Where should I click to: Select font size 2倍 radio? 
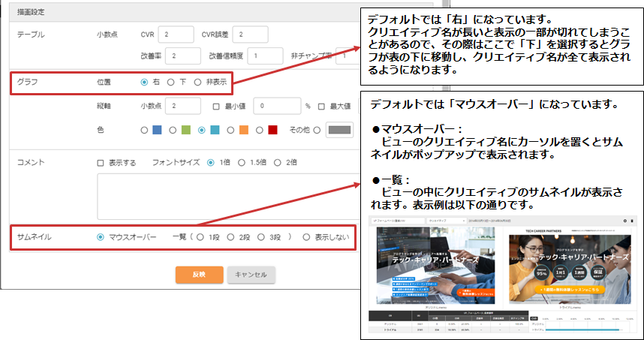click(x=277, y=163)
